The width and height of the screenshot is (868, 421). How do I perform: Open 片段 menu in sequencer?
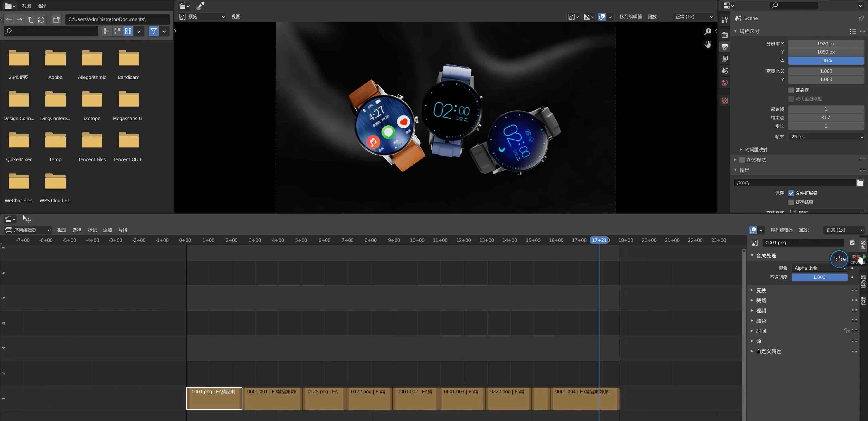click(123, 230)
